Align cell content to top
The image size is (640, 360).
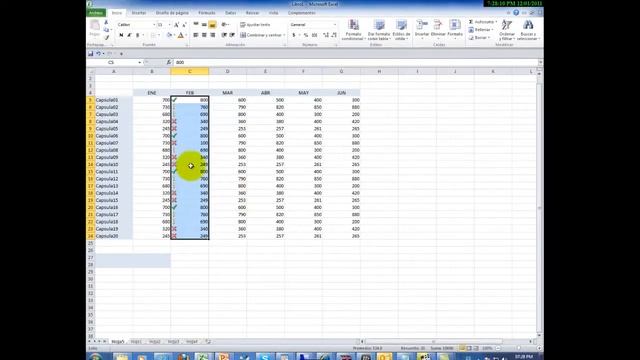tap(196, 25)
